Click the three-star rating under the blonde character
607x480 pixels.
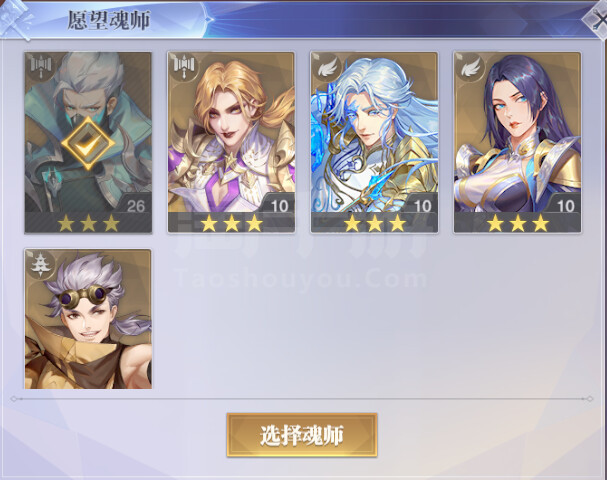click(x=231, y=223)
